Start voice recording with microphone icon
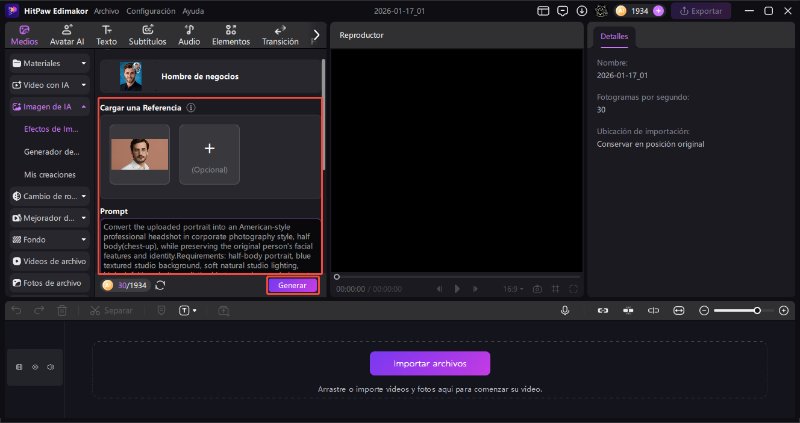The height and width of the screenshot is (423, 800). 565,310
